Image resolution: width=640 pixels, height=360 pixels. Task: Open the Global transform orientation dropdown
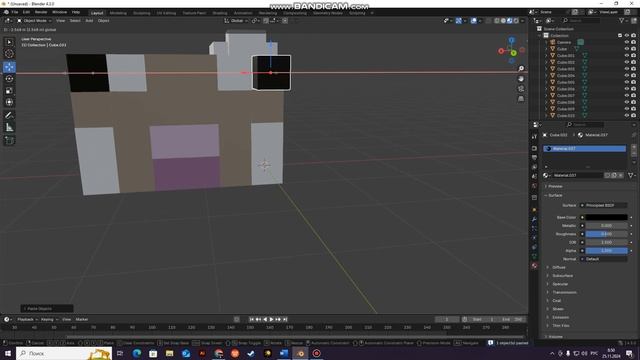236,20
